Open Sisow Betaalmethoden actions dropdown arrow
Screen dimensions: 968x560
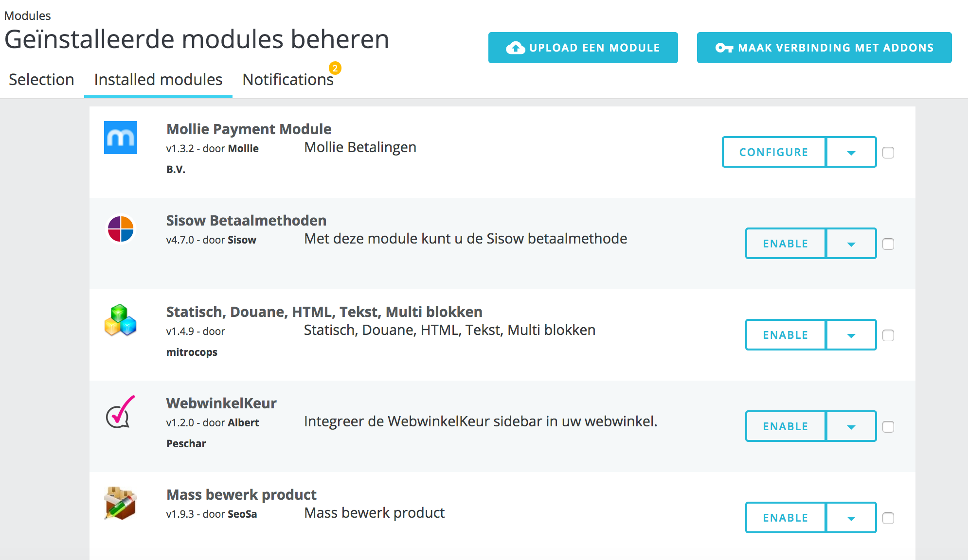click(851, 244)
